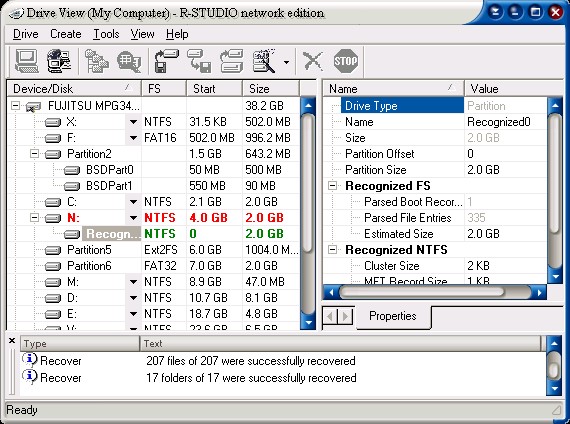Image resolution: width=570 pixels, height=424 pixels.
Task: Open the dropdown arrow on M: row
Action: [133, 282]
